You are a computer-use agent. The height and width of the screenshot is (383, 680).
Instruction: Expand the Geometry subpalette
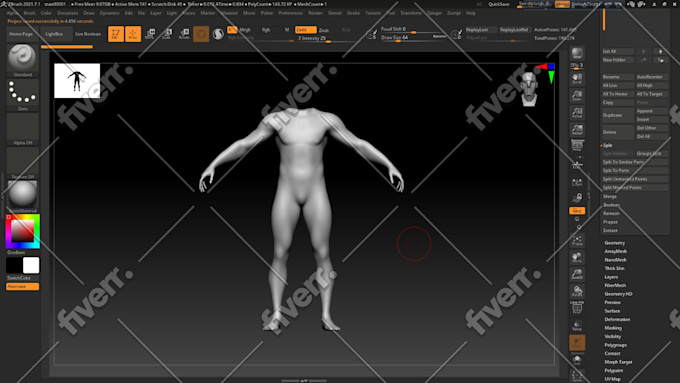[615, 243]
